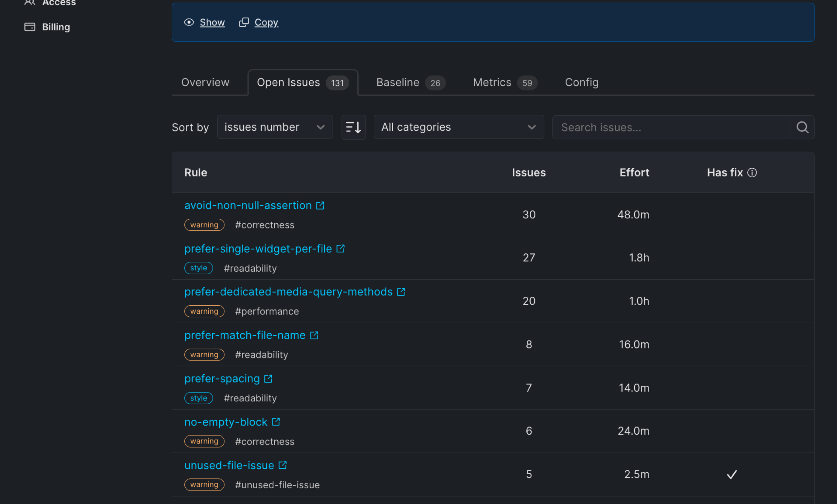This screenshot has height=504, width=837.
Task: Click style badge under prefer-single-widget-per-file
Action: [x=198, y=268]
